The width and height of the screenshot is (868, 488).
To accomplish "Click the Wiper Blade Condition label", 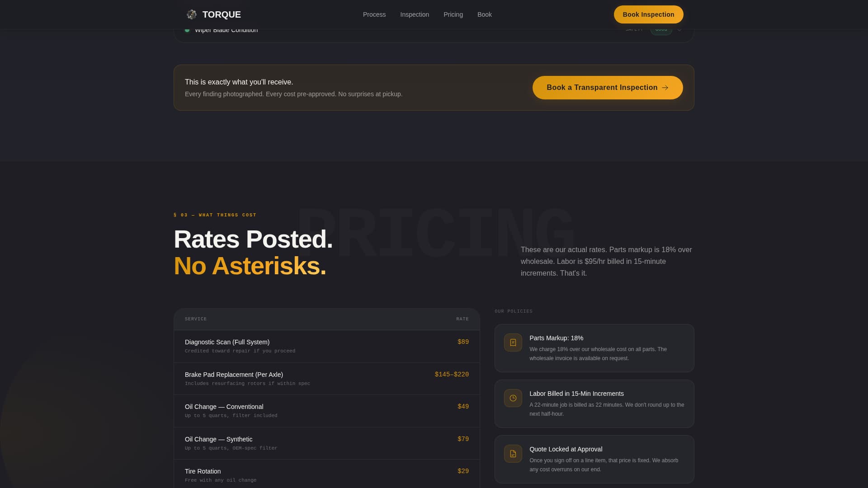I will coord(226,31).
